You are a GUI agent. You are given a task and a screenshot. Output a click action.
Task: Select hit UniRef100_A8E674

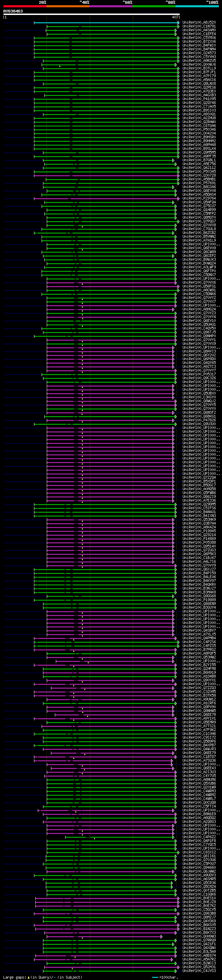coord(199,955)
